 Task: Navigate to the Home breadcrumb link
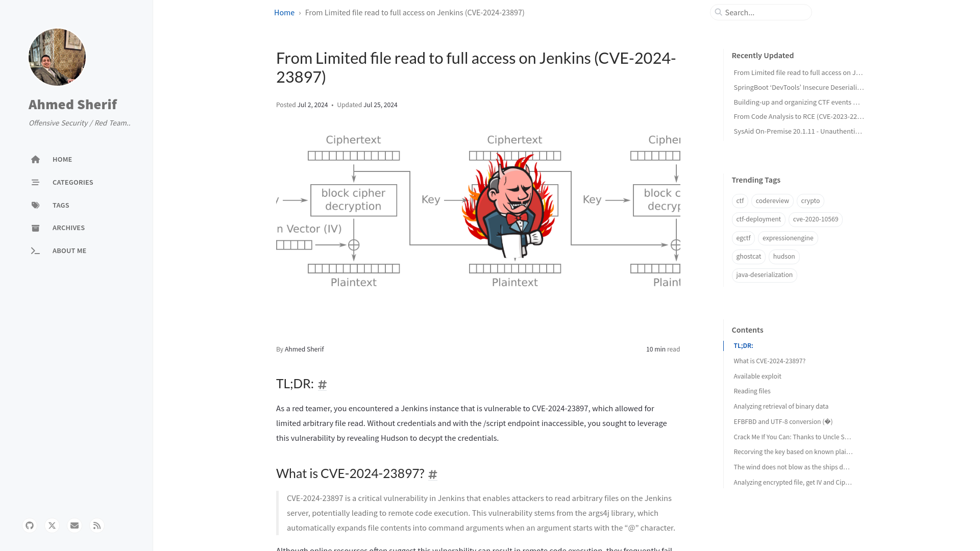[283, 12]
